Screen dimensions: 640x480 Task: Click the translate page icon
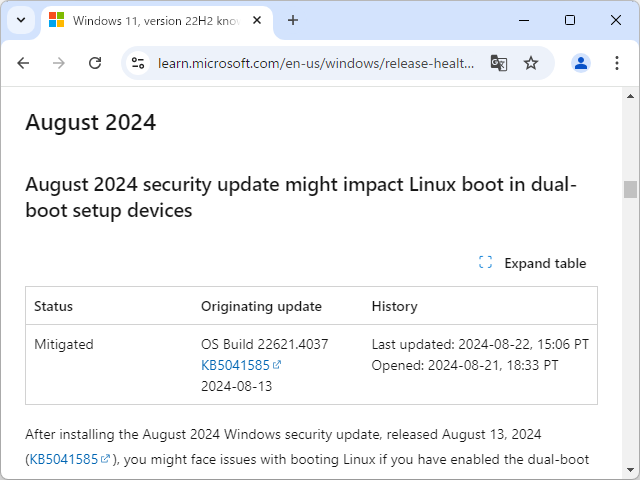pos(498,63)
